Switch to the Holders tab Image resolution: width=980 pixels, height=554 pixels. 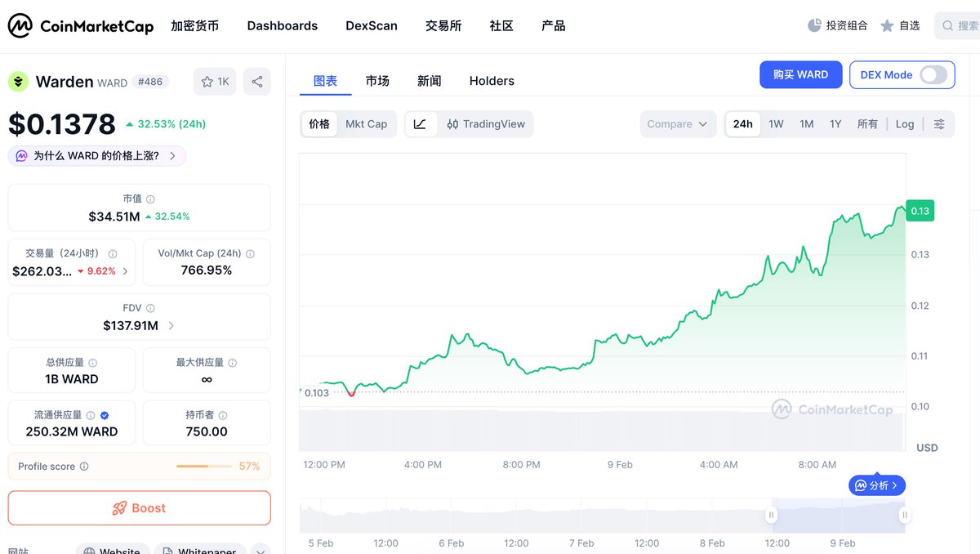[492, 81]
